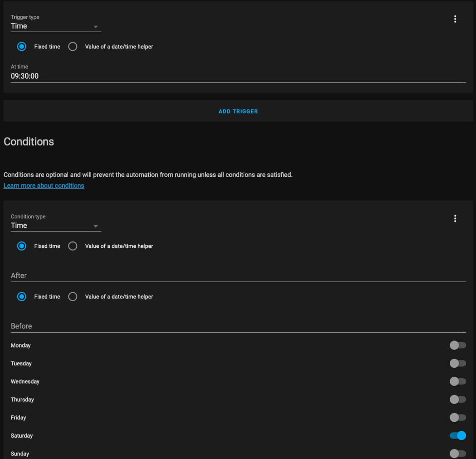Click the At time field showing 09:30:00
This screenshot has height=459, width=476.
pos(238,76)
